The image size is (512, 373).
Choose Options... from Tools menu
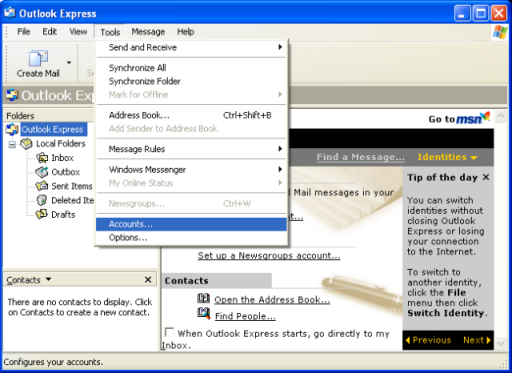coord(191,238)
